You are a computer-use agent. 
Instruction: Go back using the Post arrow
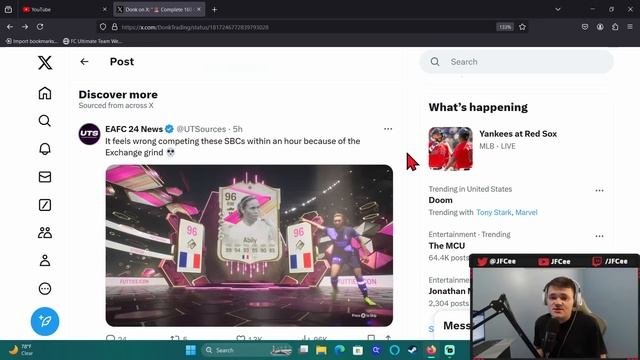[x=84, y=62]
